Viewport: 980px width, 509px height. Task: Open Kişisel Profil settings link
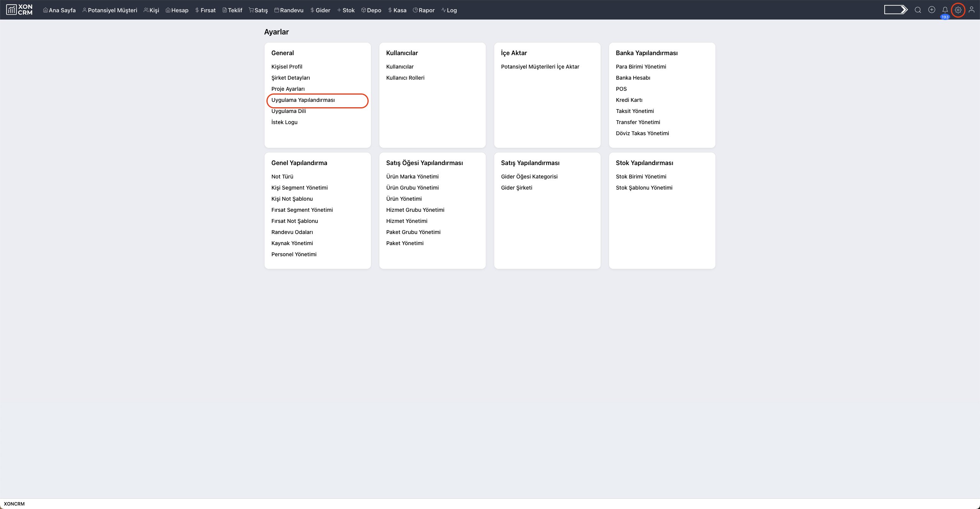pyautogui.click(x=287, y=67)
